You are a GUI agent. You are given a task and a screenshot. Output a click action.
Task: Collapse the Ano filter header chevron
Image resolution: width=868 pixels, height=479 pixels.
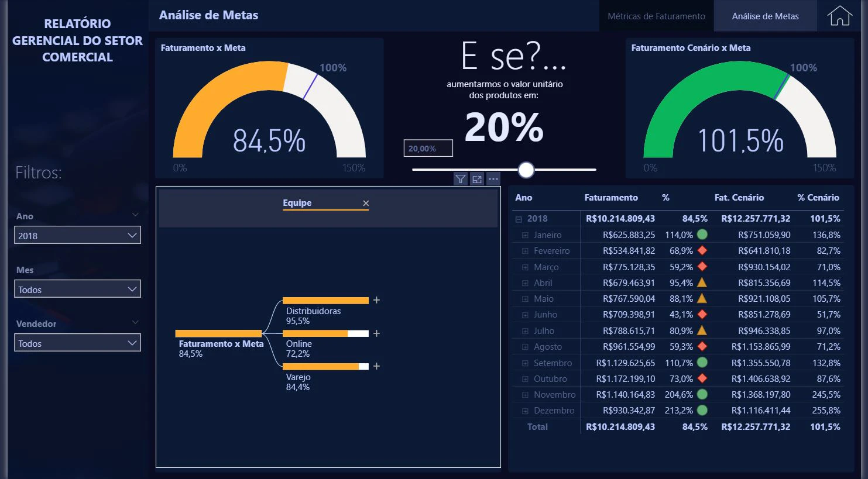pos(135,215)
